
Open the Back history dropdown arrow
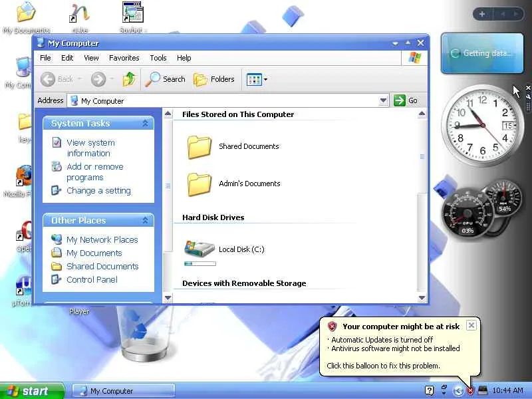click(x=79, y=79)
